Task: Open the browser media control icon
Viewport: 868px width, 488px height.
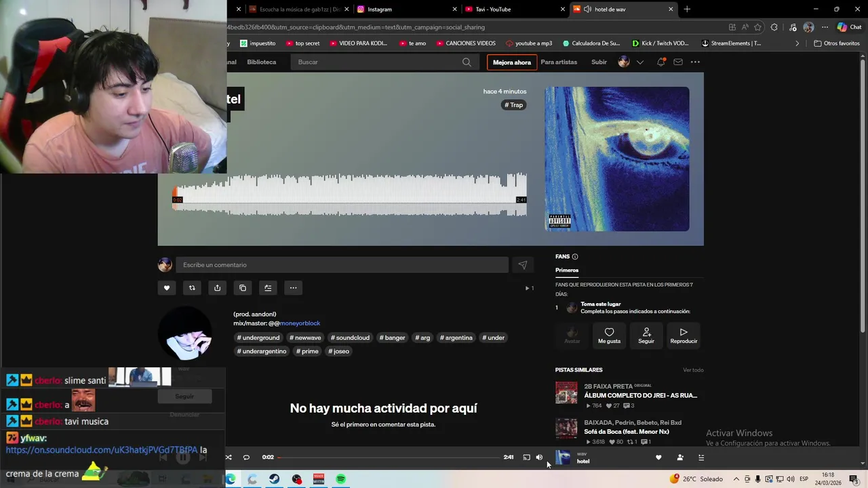Action: 793,27
